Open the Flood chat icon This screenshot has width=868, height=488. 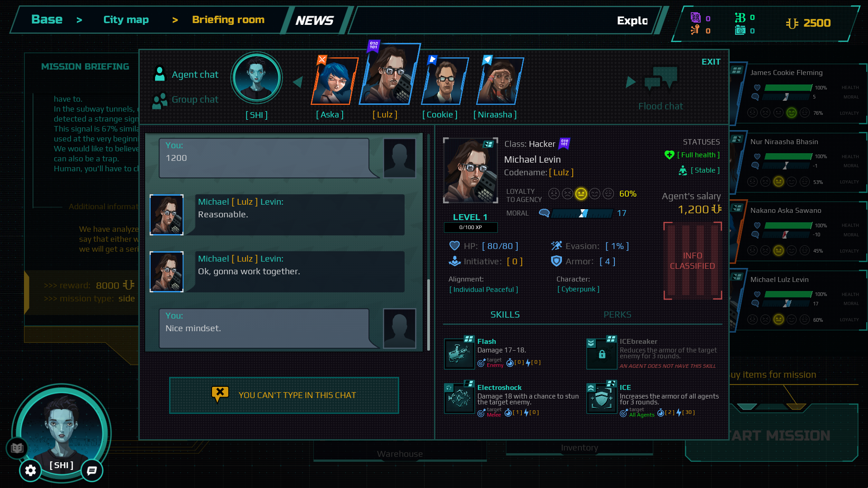point(660,79)
